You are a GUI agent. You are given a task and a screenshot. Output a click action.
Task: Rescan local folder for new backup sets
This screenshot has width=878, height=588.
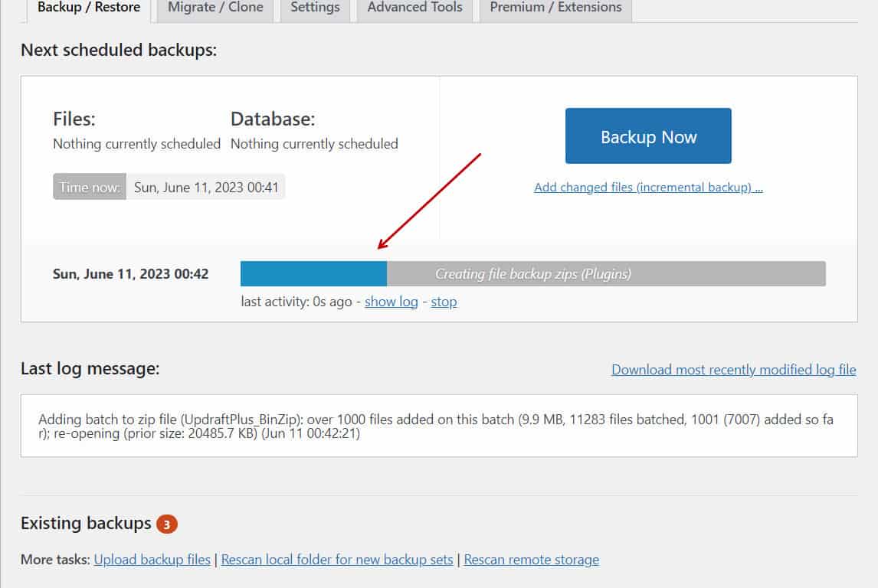click(336, 560)
